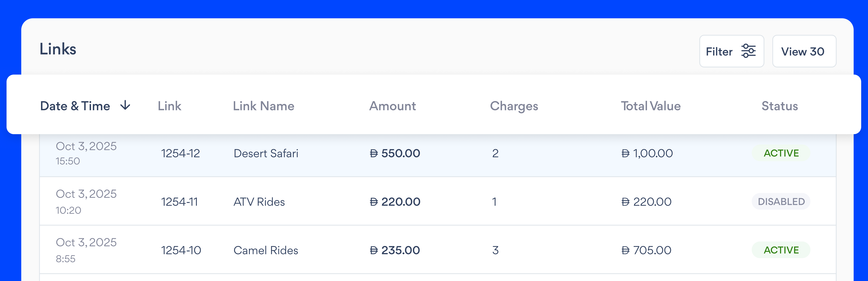Click the Link Name column header

pos(263,106)
